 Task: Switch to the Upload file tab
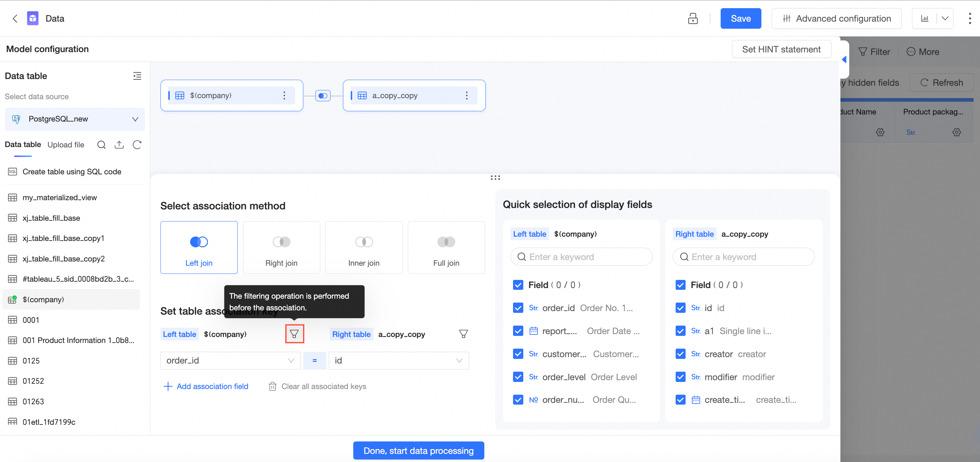click(x=66, y=145)
